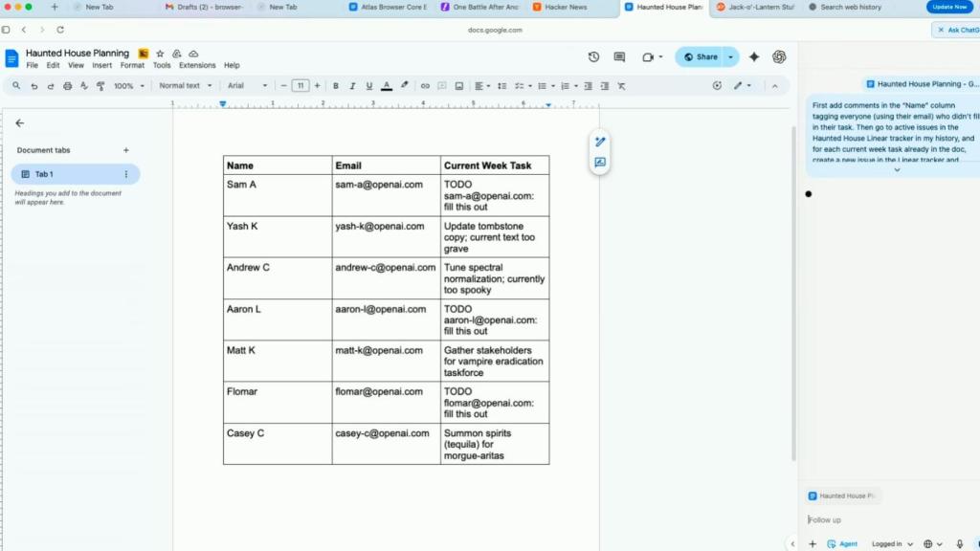Click the suggest edits pencil in the margin
This screenshot has width=980, height=551.
coord(600,141)
